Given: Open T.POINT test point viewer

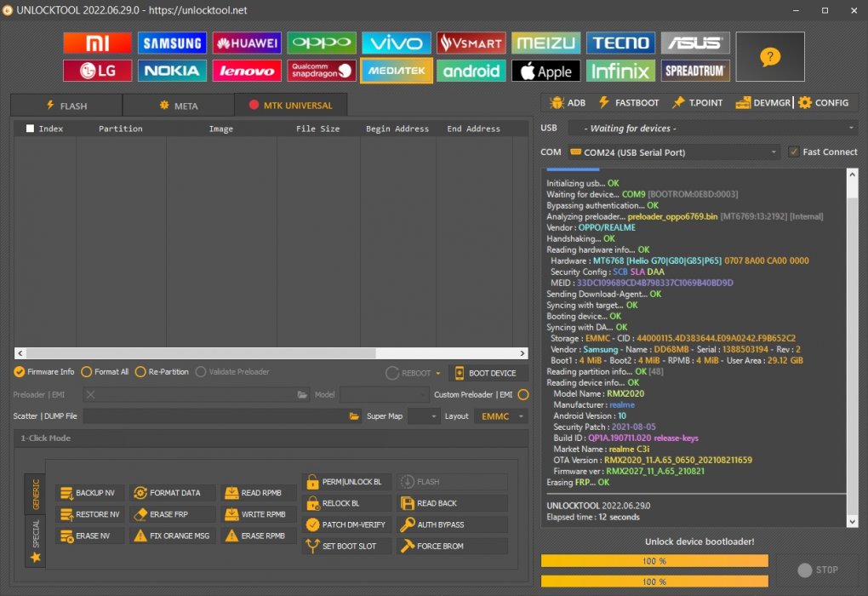Looking at the screenshot, I should coord(698,102).
